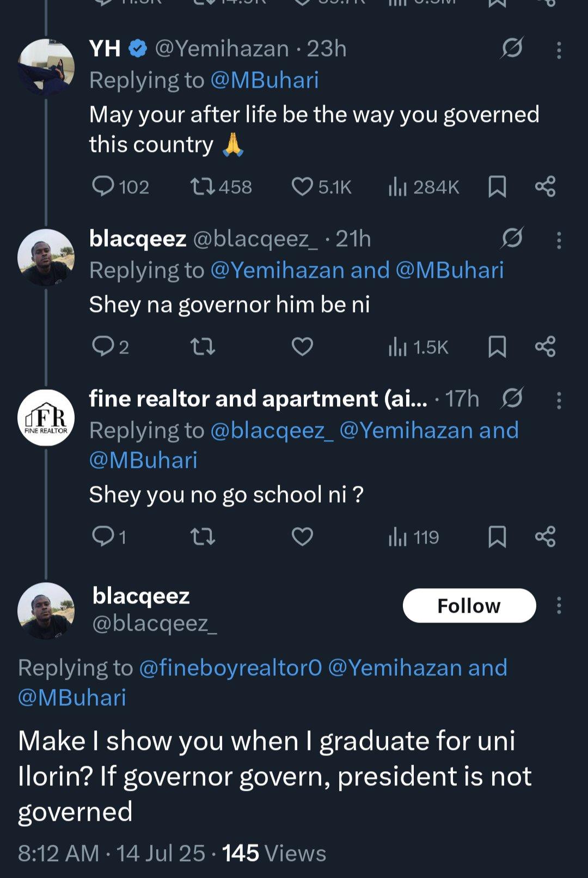This screenshot has height=878, width=588.
Task: Open comments on YH's reply
Action: coord(103,187)
